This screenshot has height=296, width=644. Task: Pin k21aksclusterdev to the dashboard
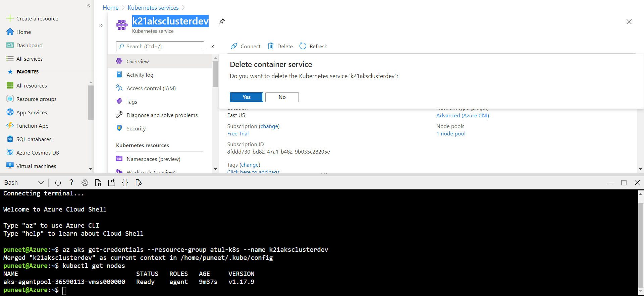click(x=222, y=22)
